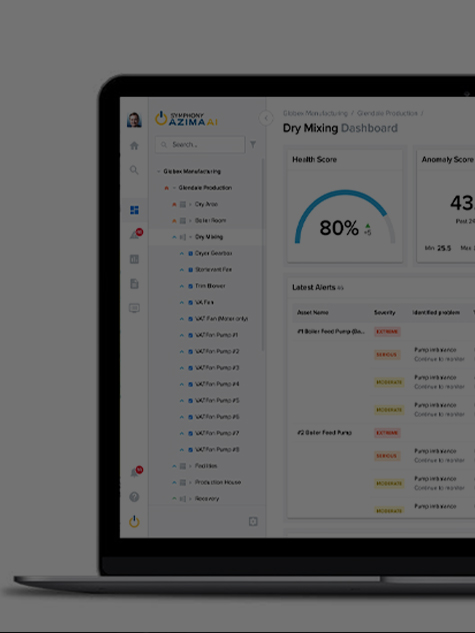Click the asset tree vertical scrollbar

(264, 254)
